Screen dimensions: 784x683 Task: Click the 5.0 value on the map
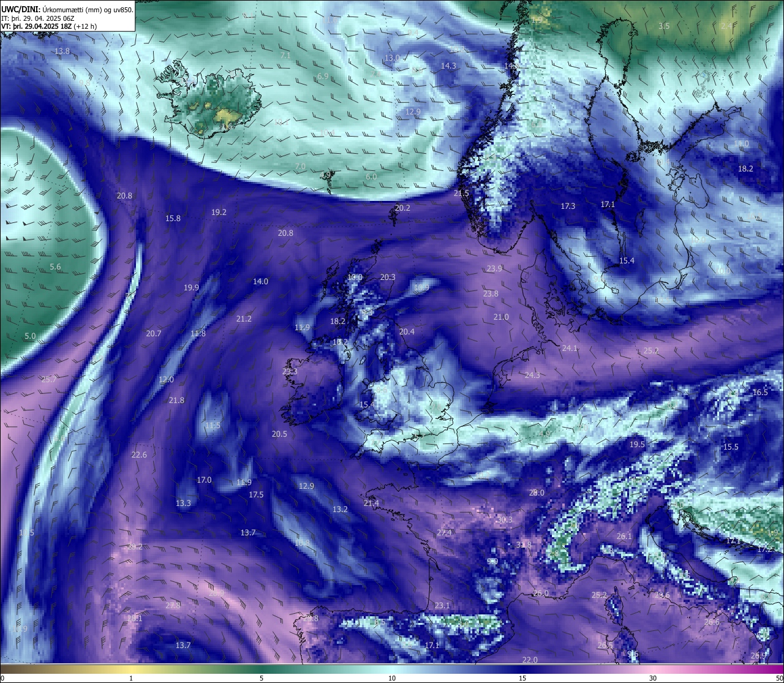tap(30, 336)
